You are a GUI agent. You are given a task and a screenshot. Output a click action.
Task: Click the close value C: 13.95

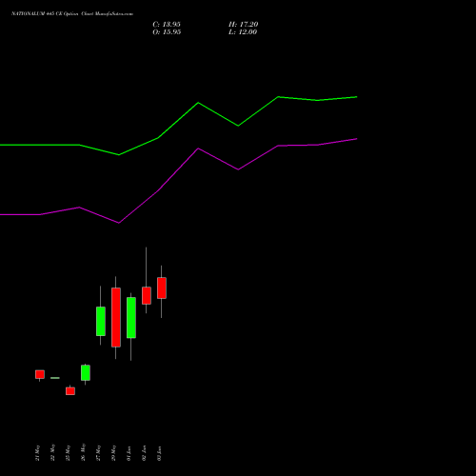(167, 25)
